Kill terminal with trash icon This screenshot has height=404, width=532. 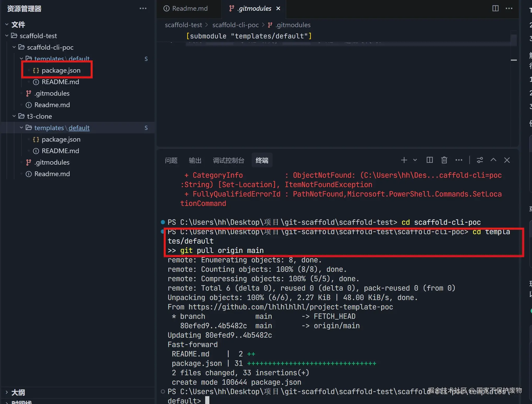pyautogui.click(x=444, y=160)
